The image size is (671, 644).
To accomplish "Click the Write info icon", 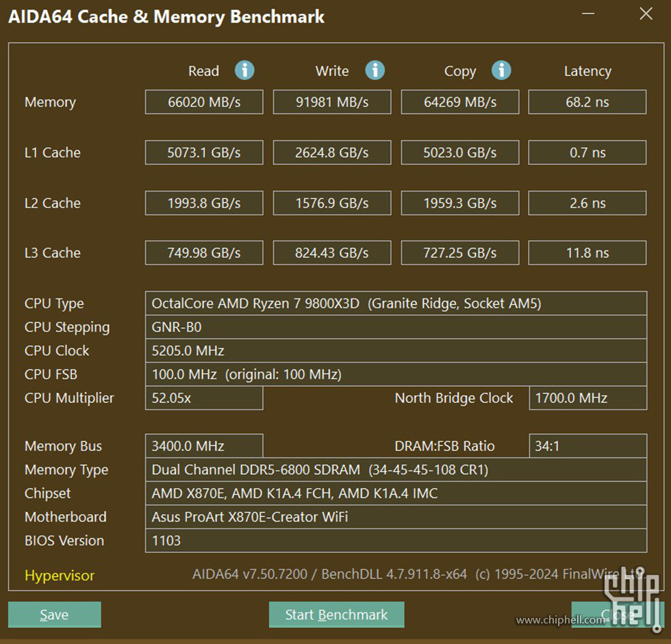I will click(375, 70).
